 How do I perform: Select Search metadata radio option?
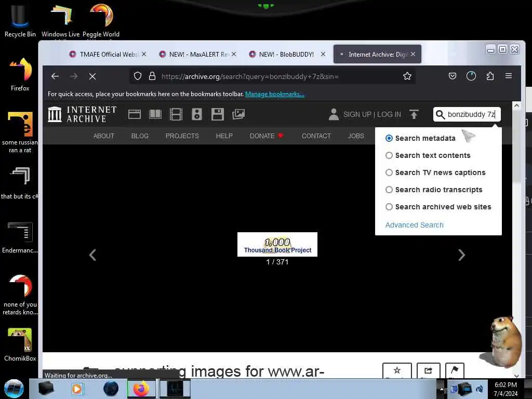389,138
